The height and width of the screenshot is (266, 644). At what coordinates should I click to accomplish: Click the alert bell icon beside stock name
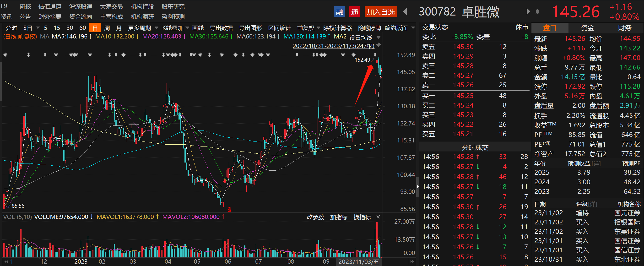coord(537,11)
